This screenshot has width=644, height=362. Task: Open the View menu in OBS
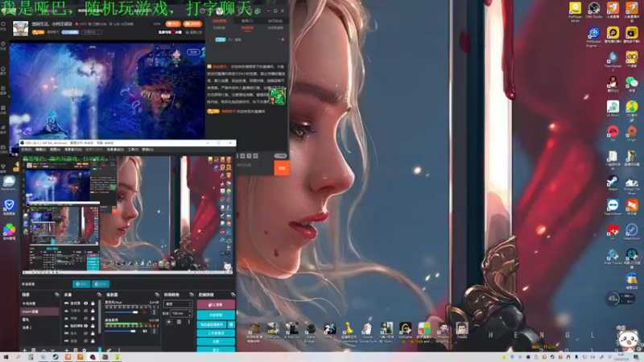pos(55,150)
